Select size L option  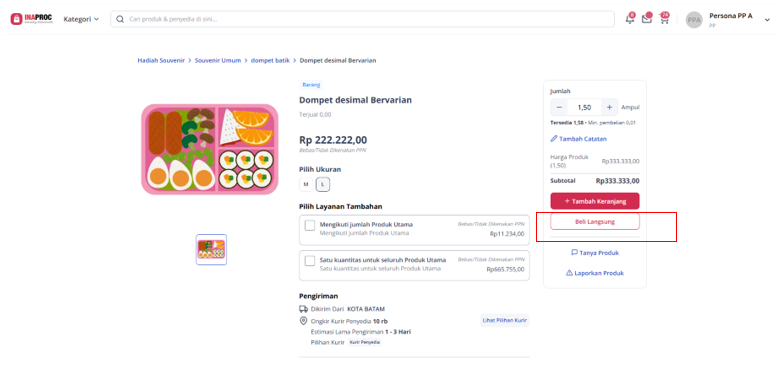(x=323, y=184)
